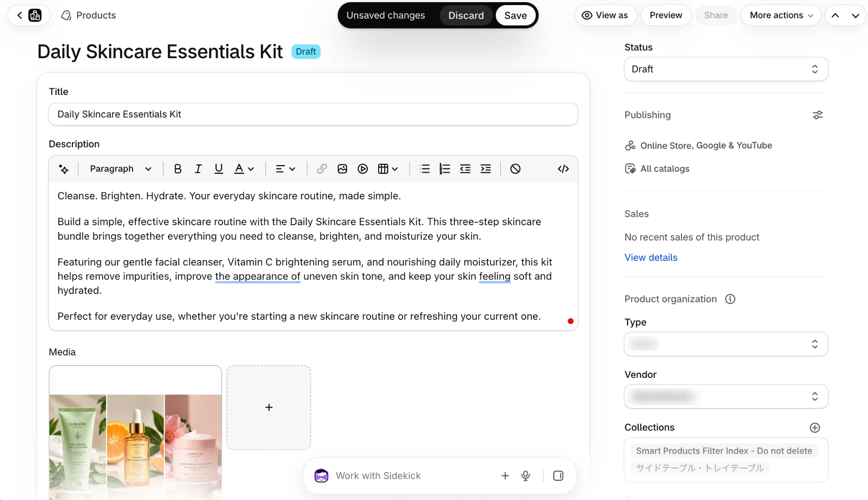Open the Paragraph style dropdown
Viewport: 868px width, 500px height.
(120, 169)
